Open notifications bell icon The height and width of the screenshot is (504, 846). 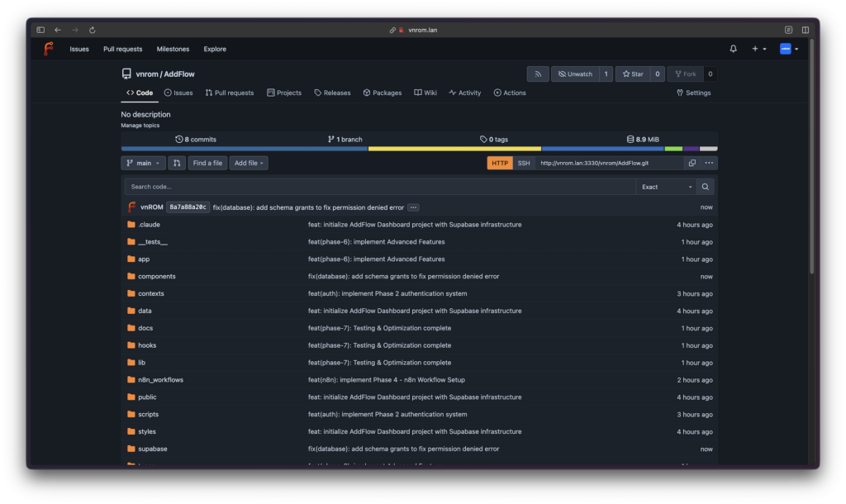(x=733, y=49)
